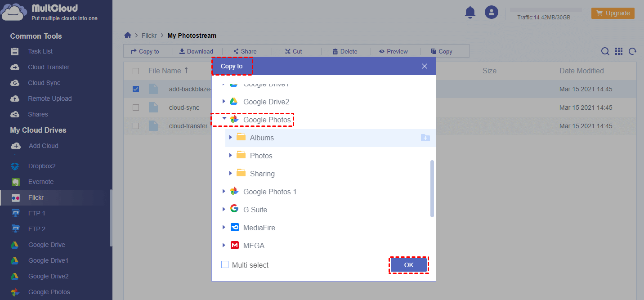The width and height of the screenshot is (644, 300).
Task: Click the dialog tree scrollbar
Action: [x=432, y=188]
